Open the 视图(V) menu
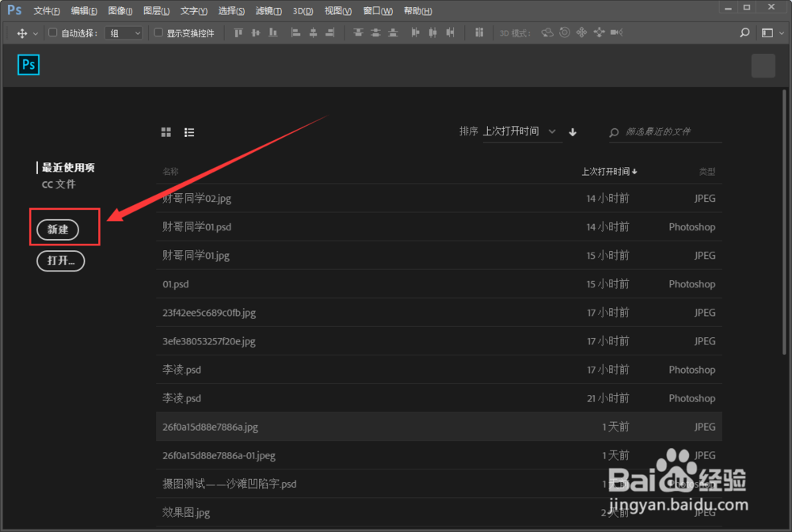 pyautogui.click(x=338, y=10)
